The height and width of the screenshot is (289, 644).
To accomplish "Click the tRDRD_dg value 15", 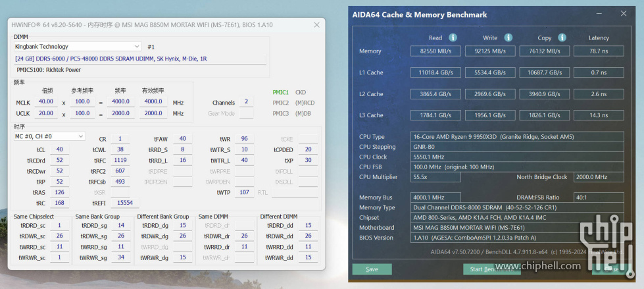I will [x=182, y=225].
